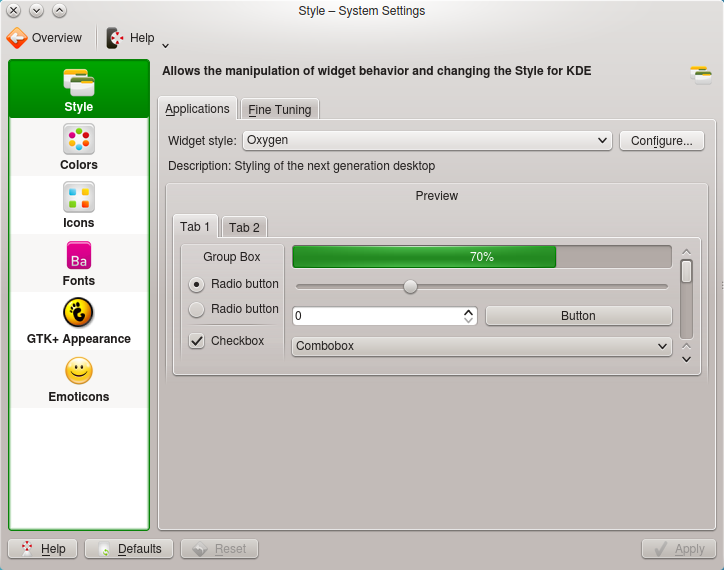Screen dimensions: 724x570
Task: Click the Style module icon in header
Action: (700, 74)
